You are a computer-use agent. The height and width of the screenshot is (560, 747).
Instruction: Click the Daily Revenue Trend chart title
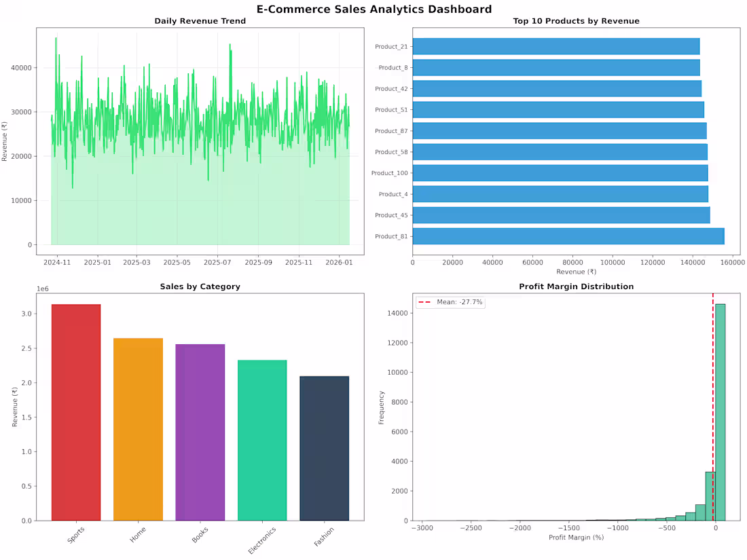click(200, 21)
